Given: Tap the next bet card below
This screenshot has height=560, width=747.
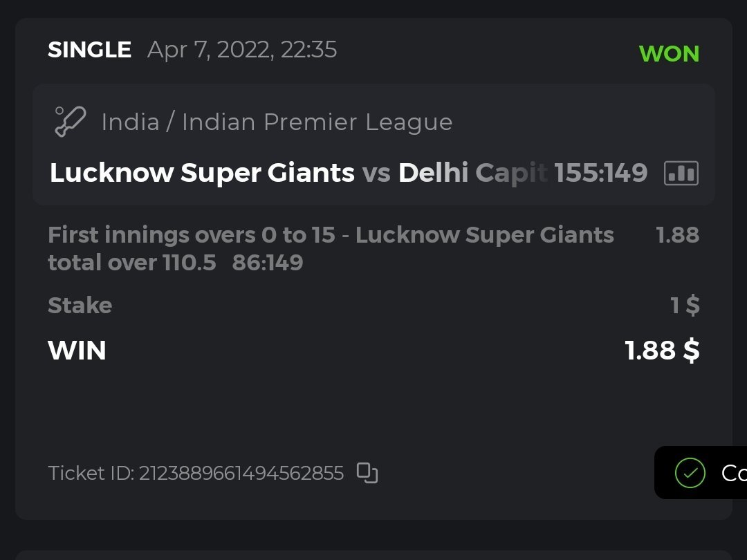Looking at the screenshot, I should (373, 554).
